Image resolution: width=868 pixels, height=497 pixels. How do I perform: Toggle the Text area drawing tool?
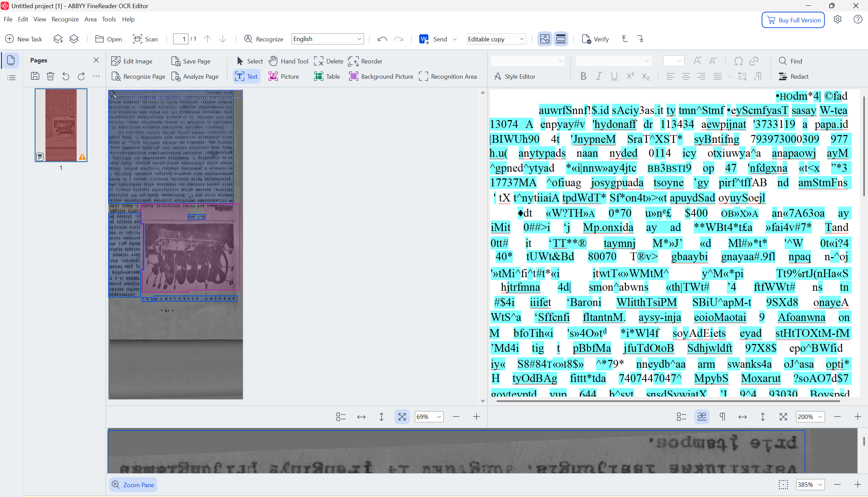click(246, 76)
